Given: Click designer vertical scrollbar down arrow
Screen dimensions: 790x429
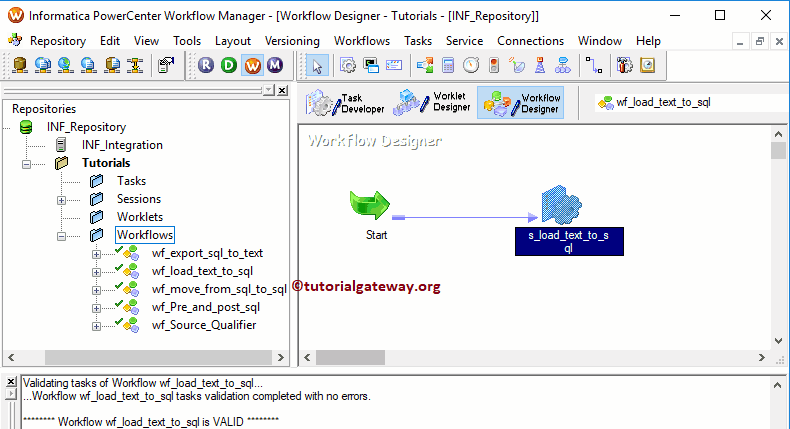Looking at the screenshot, I should [x=778, y=341].
